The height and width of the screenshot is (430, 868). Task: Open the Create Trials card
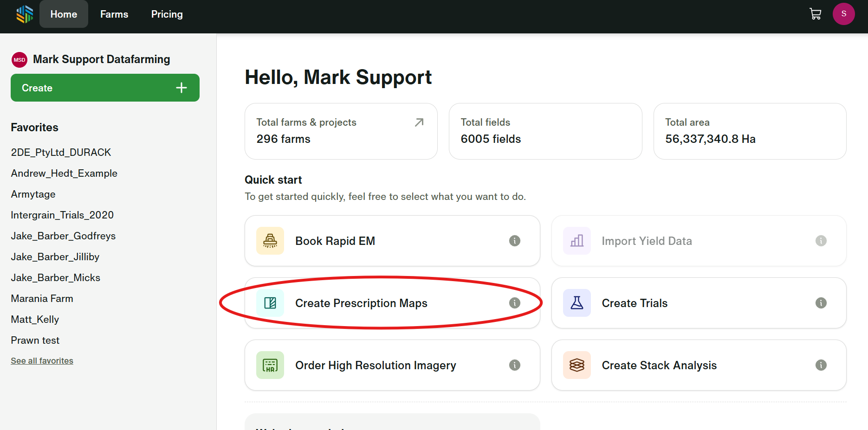(635, 303)
